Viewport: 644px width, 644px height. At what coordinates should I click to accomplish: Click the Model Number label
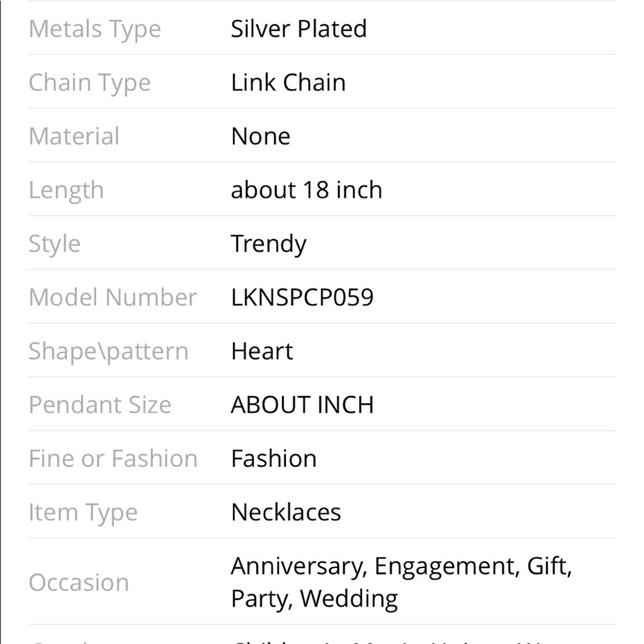coord(113,298)
